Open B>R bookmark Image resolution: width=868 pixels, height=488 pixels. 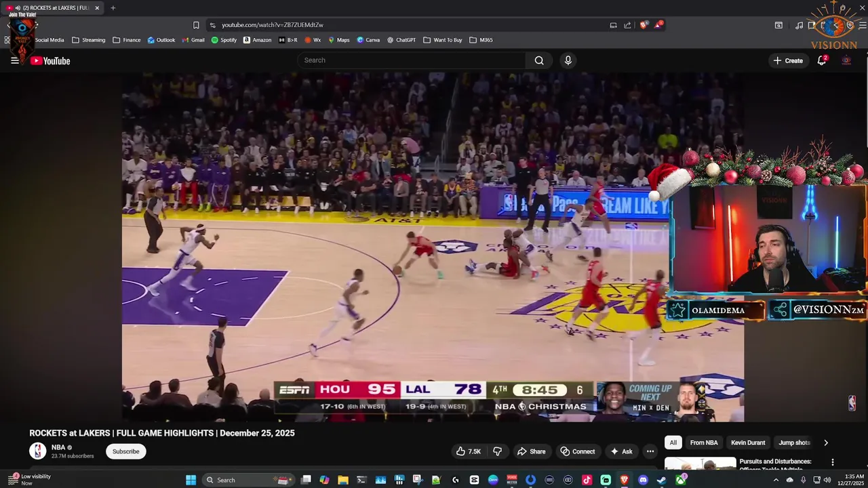tap(288, 40)
